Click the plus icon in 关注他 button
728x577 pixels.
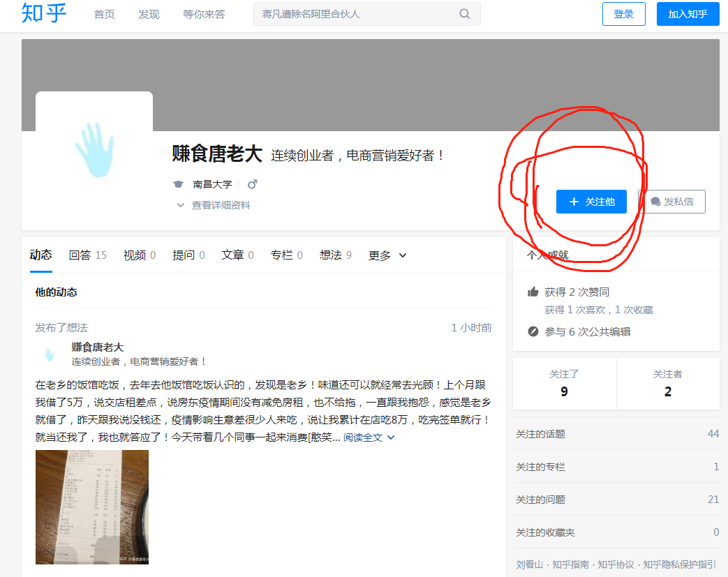point(574,202)
